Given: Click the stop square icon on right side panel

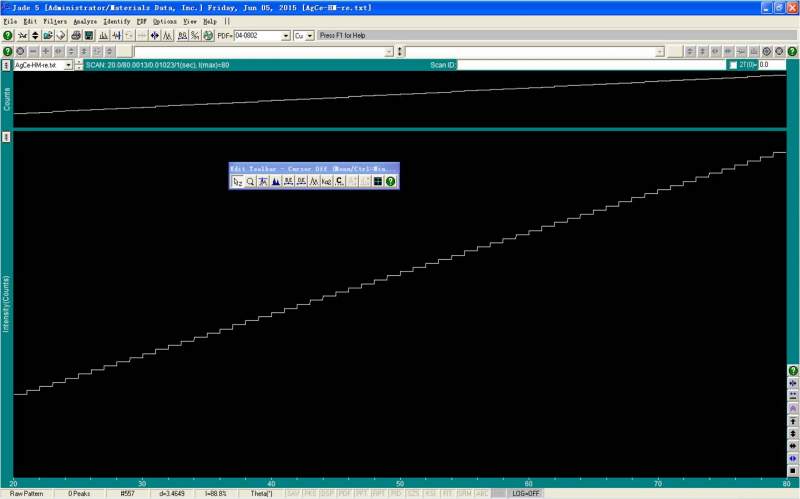Looking at the screenshot, I should click(x=793, y=470).
